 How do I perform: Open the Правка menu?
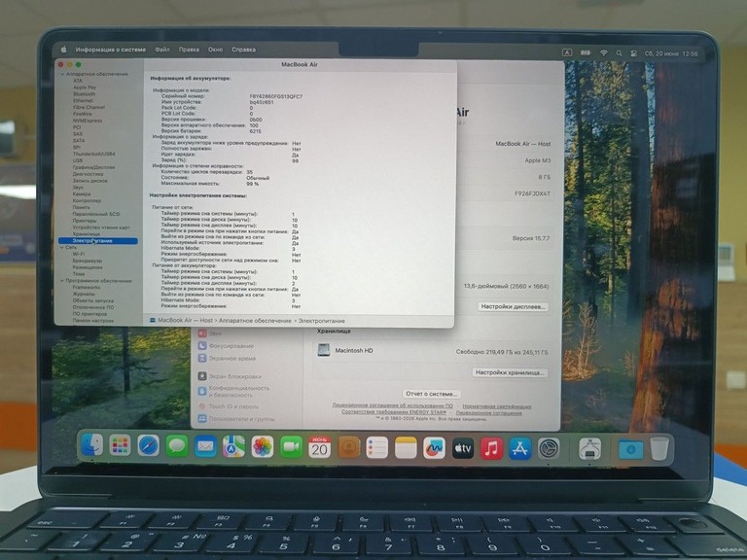[x=189, y=50]
